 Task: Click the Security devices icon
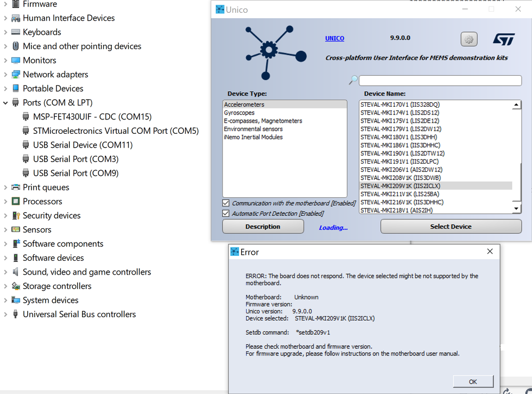pyautogui.click(x=15, y=215)
